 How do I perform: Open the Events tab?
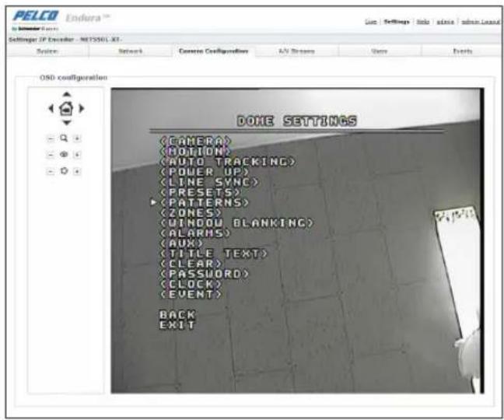pyautogui.click(x=462, y=51)
